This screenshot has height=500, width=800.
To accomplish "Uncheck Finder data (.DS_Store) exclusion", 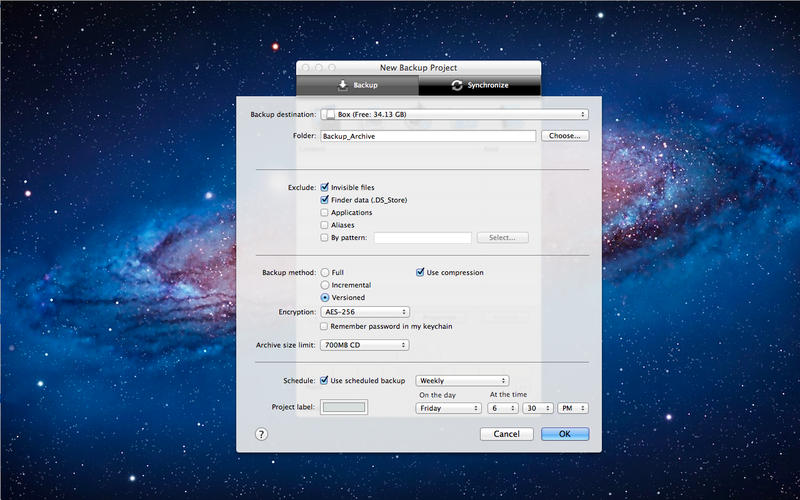I will pyautogui.click(x=324, y=200).
